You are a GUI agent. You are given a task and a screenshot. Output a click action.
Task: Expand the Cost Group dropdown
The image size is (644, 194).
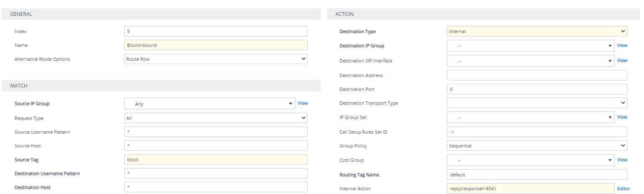pyautogui.click(x=531, y=160)
